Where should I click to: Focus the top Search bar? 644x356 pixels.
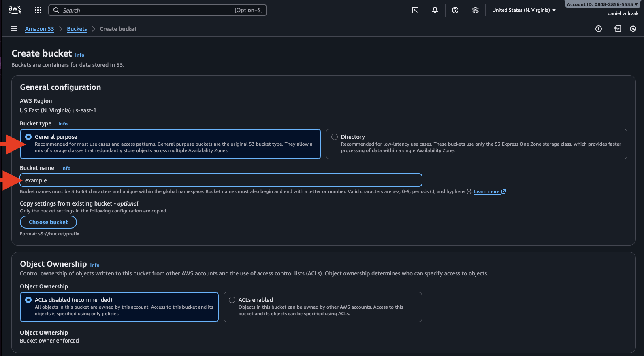(158, 10)
